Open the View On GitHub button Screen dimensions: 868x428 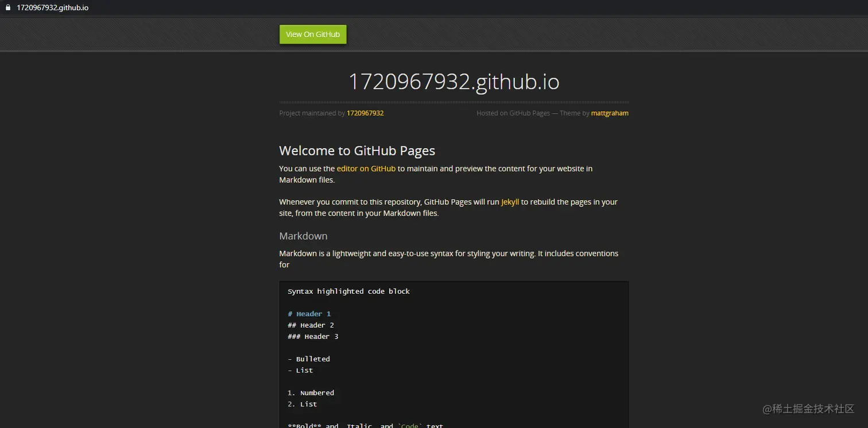[x=313, y=34]
